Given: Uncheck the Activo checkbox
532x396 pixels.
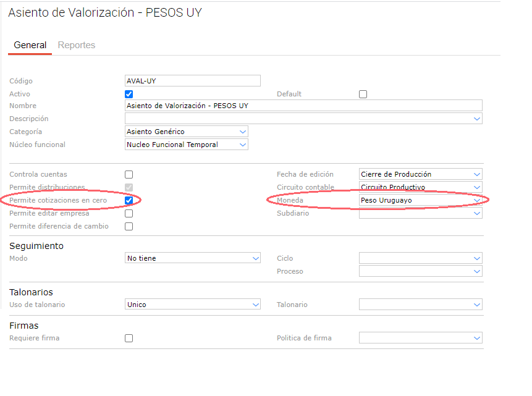Looking at the screenshot, I should [x=129, y=95].
